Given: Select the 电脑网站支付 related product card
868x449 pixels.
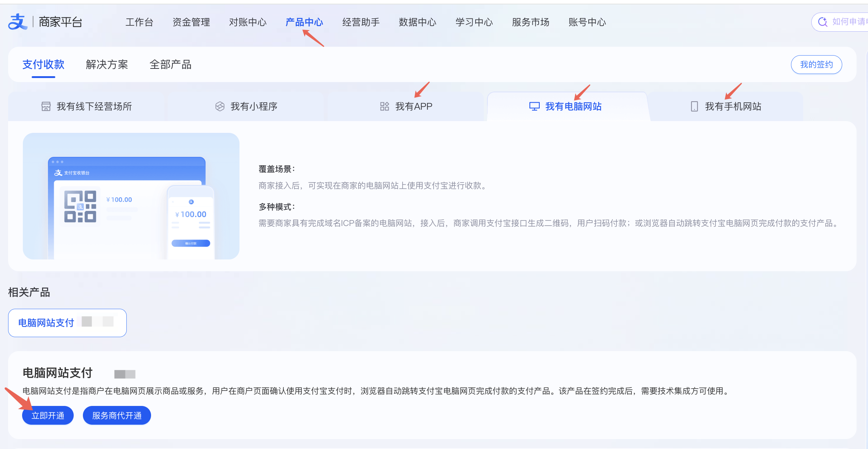Looking at the screenshot, I should (x=67, y=323).
